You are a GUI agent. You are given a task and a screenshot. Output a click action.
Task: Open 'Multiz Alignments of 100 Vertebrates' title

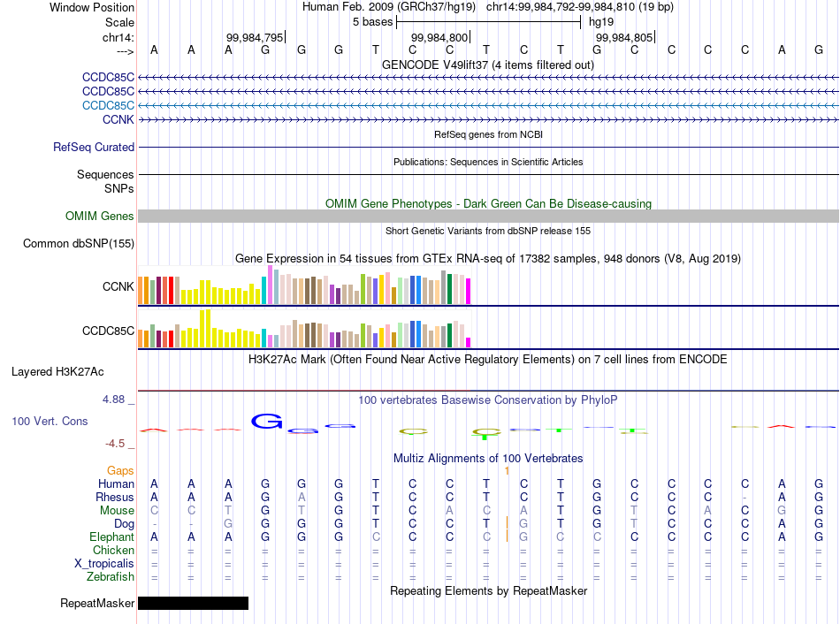click(x=488, y=459)
